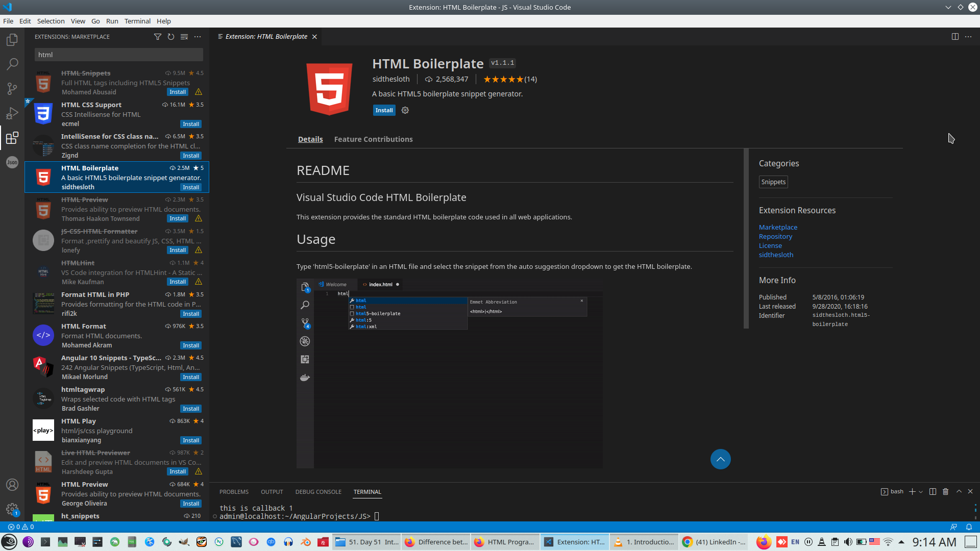Clear extensions search results icon
980x551 pixels.
tap(184, 37)
